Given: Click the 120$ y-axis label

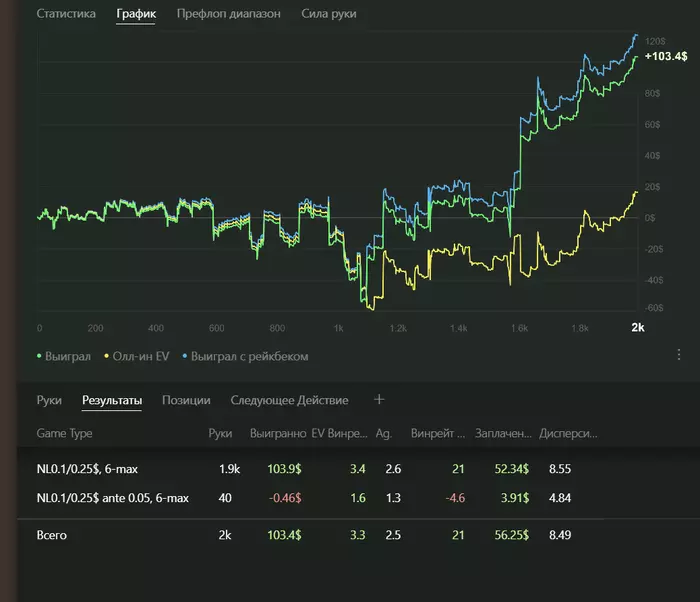Looking at the screenshot, I should tap(655, 41).
